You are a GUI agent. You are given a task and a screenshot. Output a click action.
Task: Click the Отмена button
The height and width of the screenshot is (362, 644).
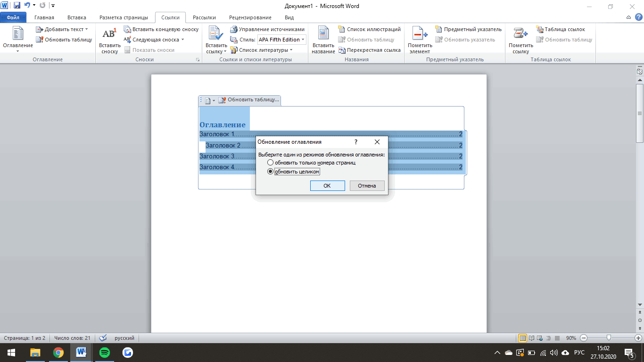pos(367,186)
